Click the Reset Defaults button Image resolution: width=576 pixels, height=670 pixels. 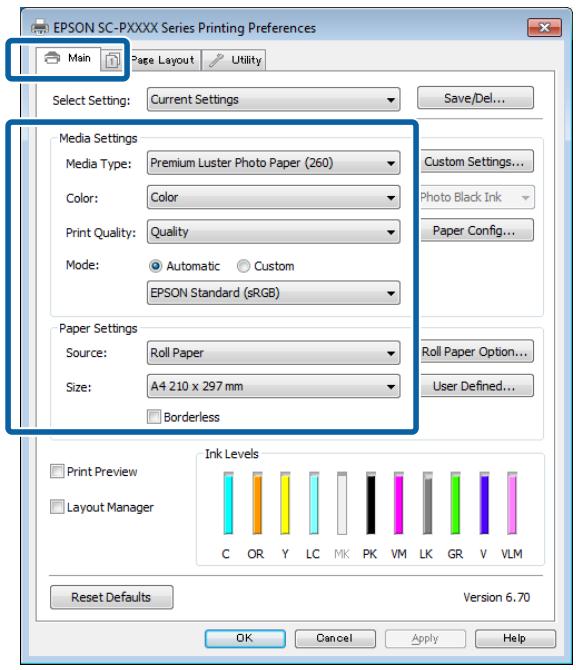112,597
